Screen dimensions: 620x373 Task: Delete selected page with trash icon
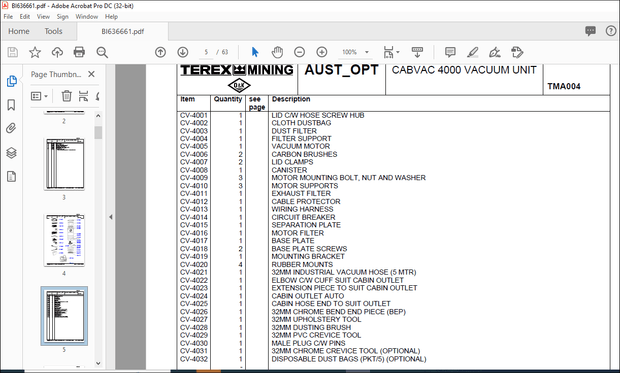(x=66, y=96)
